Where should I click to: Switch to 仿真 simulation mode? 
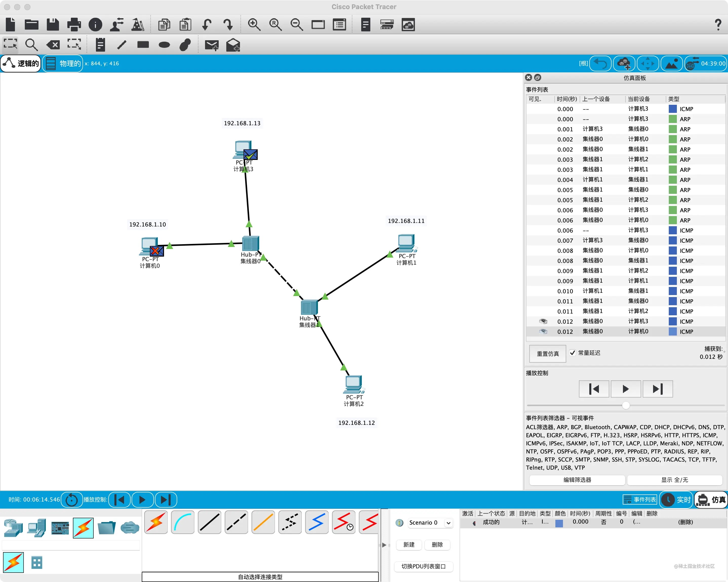(x=711, y=500)
